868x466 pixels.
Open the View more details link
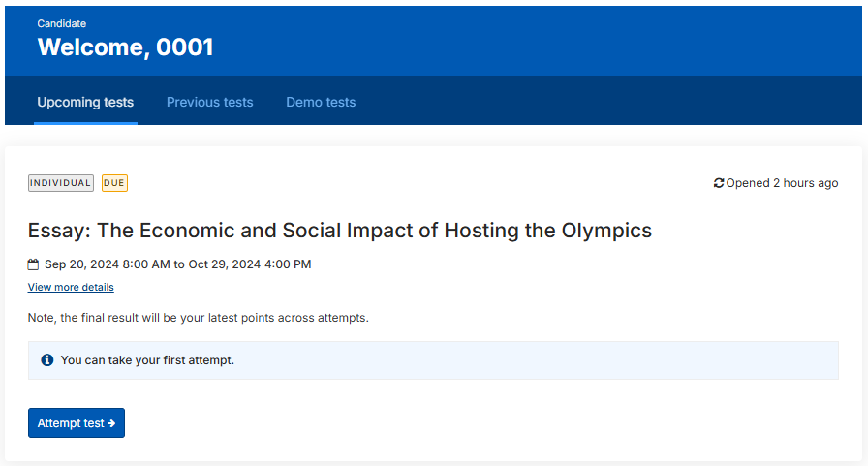tap(71, 287)
